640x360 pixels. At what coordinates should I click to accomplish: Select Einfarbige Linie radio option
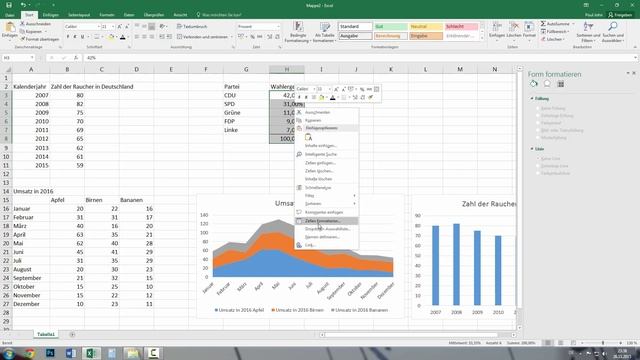[538, 166]
